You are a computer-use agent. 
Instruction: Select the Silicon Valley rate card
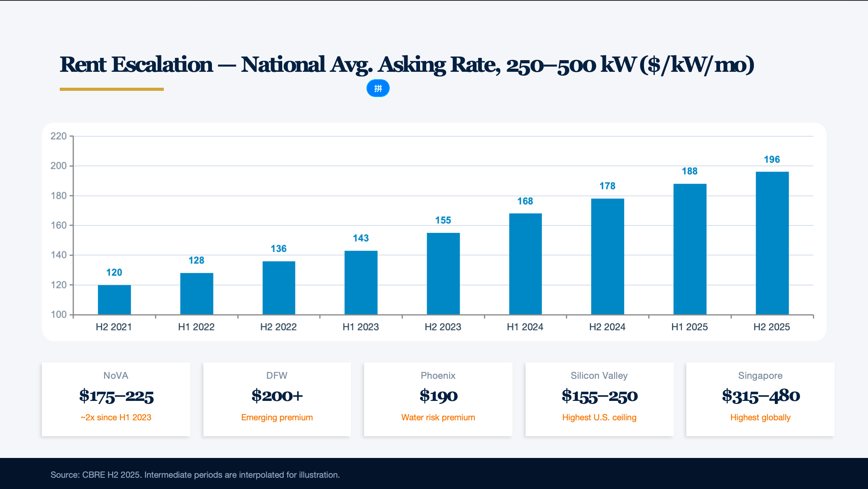599,399
